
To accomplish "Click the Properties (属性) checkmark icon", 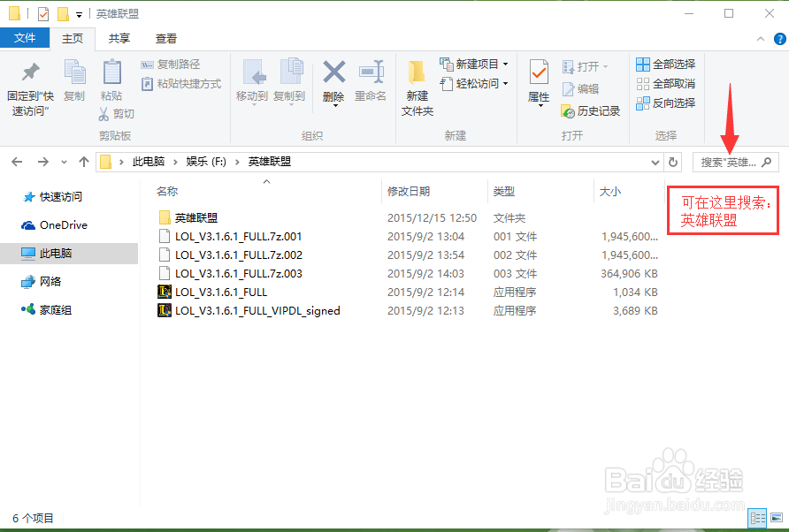I will coord(539,72).
